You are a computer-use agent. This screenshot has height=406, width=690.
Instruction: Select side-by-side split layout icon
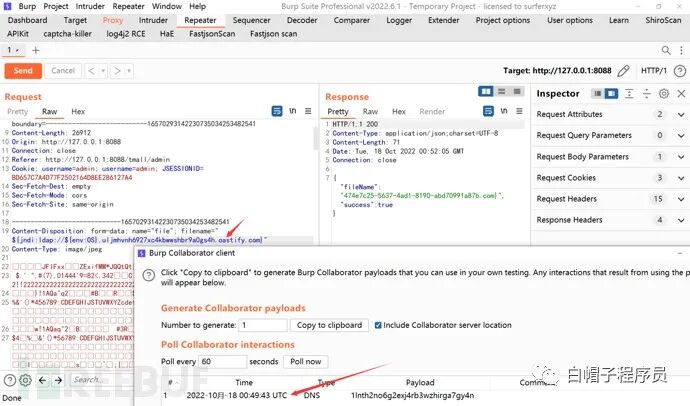tap(486, 91)
